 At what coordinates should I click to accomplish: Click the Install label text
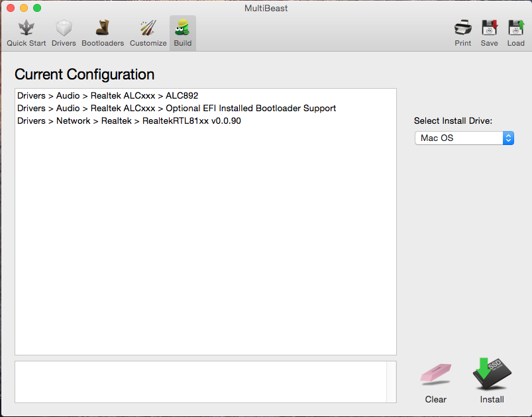click(492, 399)
